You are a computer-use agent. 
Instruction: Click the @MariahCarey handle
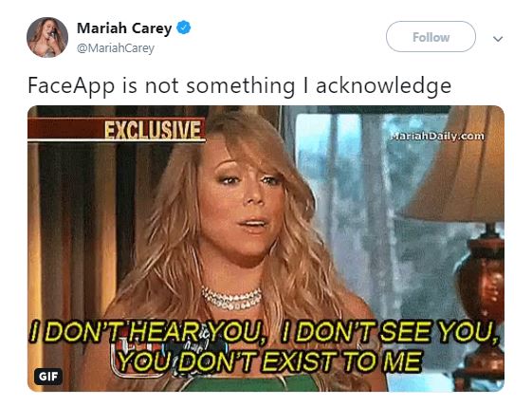(116, 48)
